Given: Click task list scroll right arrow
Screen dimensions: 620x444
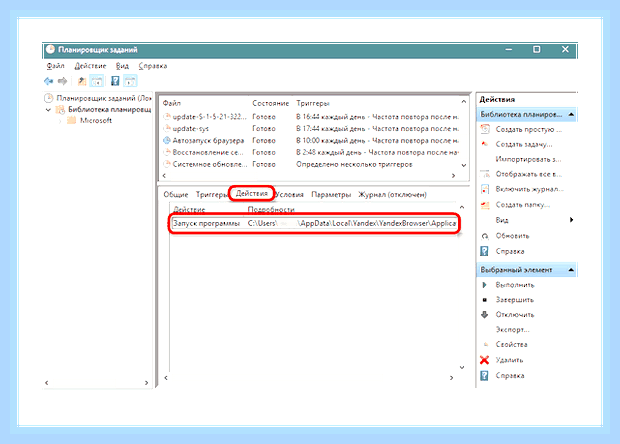Looking at the screenshot, I should (x=454, y=176).
